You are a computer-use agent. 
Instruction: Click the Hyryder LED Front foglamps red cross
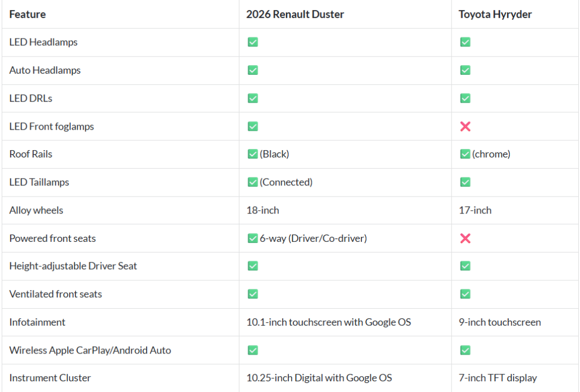click(465, 126)
